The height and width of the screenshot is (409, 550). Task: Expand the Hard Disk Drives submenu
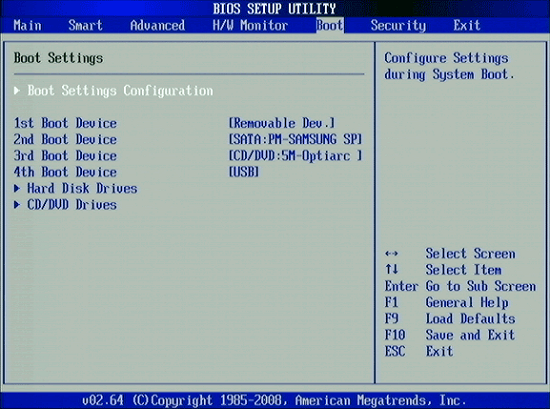[x=82, y=189]
